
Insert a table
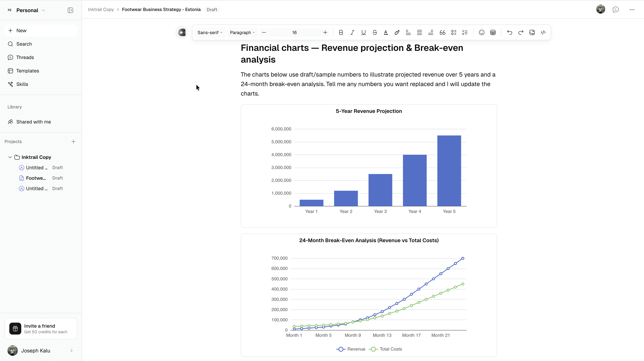coord(493,32)
